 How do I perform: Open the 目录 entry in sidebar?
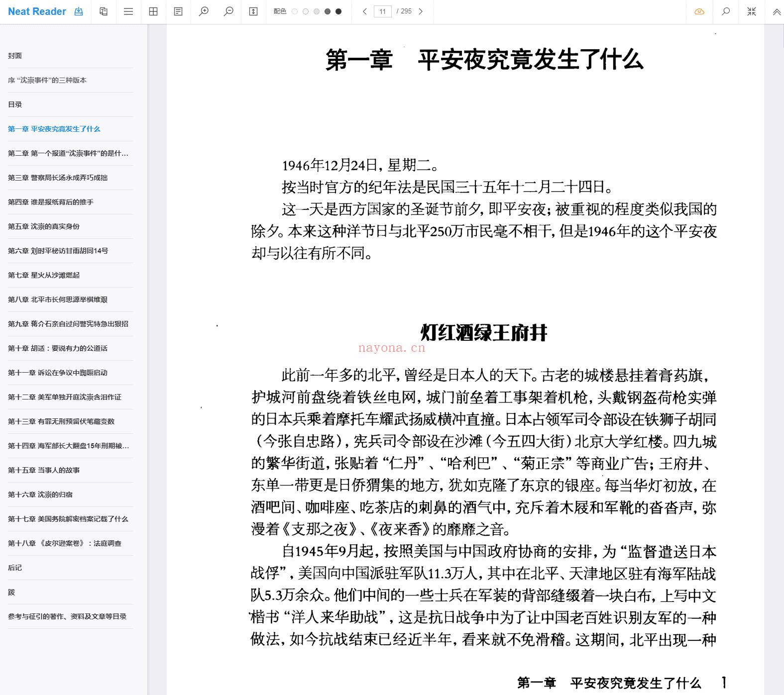click(71, 104)
